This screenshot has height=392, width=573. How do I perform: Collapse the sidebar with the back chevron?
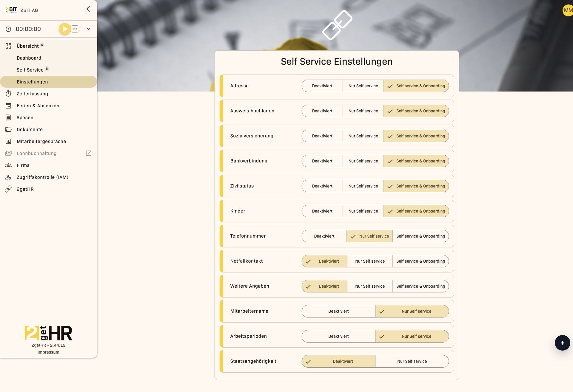(x=88, y=9)
